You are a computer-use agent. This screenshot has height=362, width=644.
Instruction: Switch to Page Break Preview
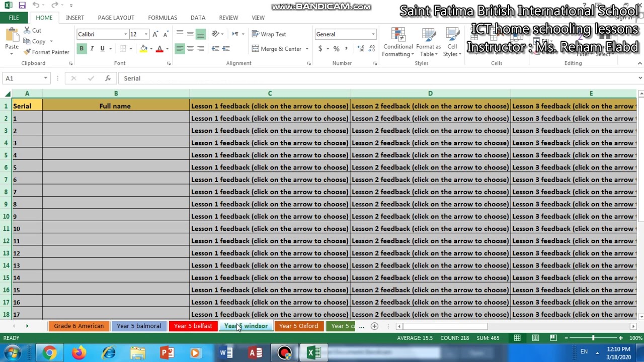click(553, 338)
